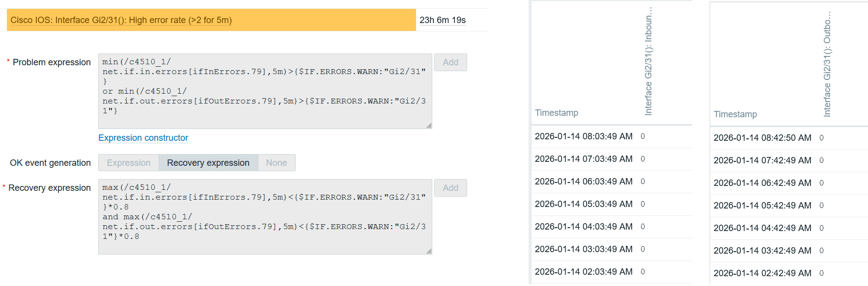Viewport: 868px width, 286px height.
Task: Click the Add button beside Problem expression
Action: [450, 62]
